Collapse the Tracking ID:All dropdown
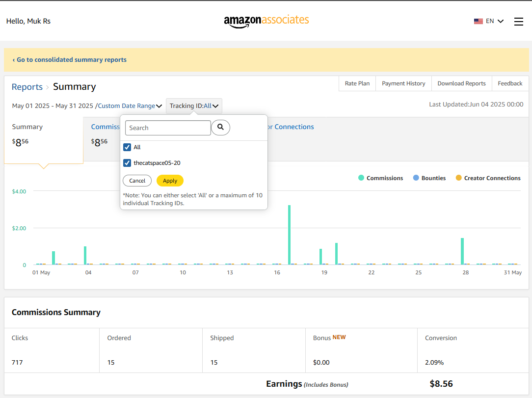This screenshot has height=398, width=532. point(194,106)
